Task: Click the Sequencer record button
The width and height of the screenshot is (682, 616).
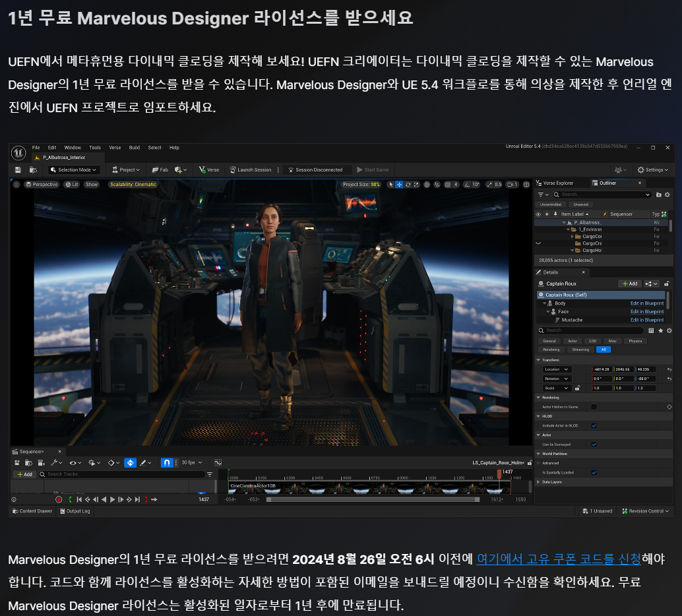Action: coord(59,499)
